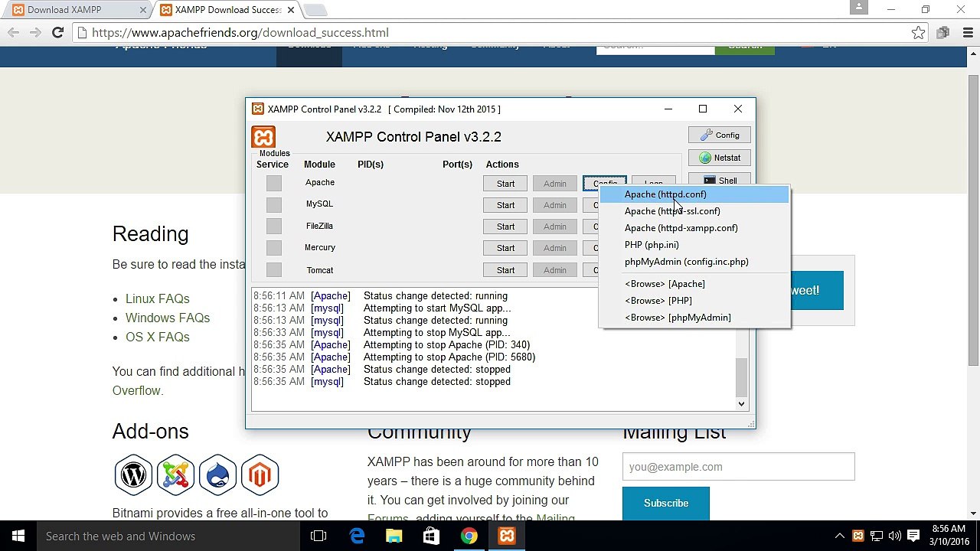Click the XAMPP title bar icon
This screenshot has width=980, height=551.
pos(258,109)
